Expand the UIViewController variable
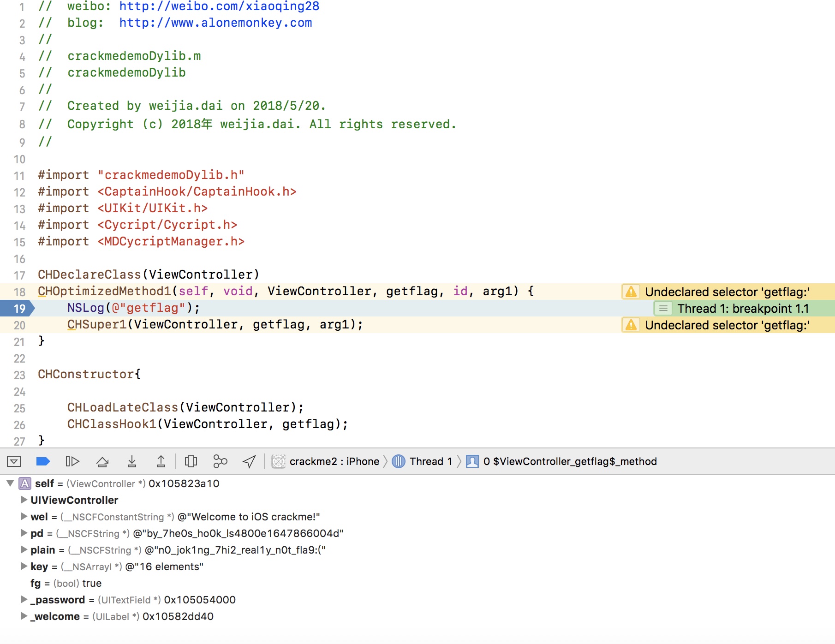This screenshot has height=644, width=835. tap(23, 500)
